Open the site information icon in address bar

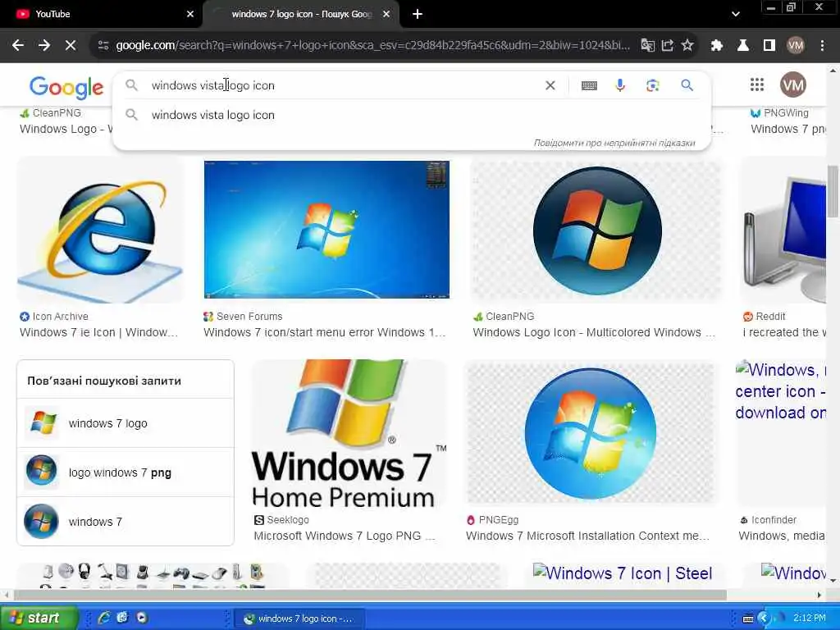click(103, 46)
